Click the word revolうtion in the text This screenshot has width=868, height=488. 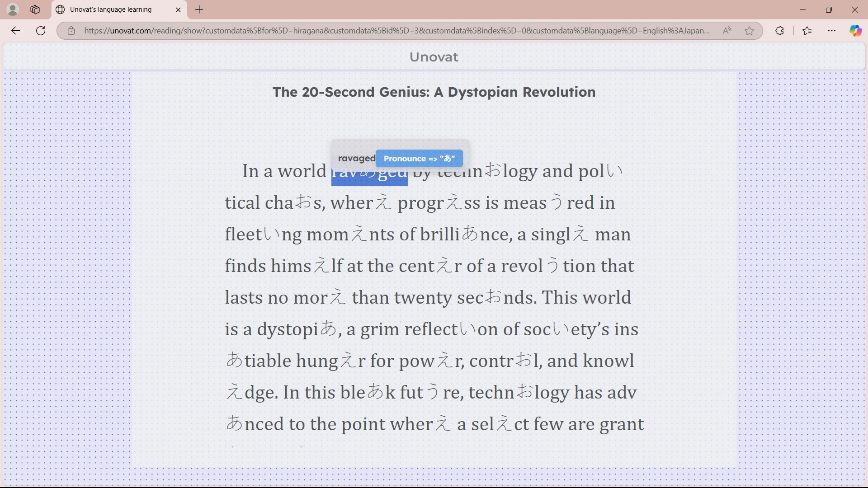pyautogui.click(x=549, y=266)
